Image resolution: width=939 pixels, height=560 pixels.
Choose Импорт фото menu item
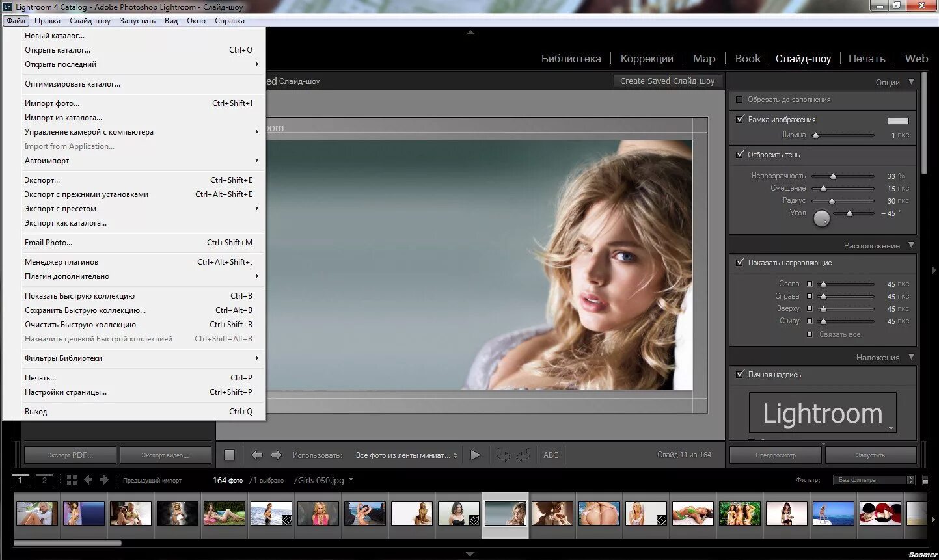click(x=134, y=103)
